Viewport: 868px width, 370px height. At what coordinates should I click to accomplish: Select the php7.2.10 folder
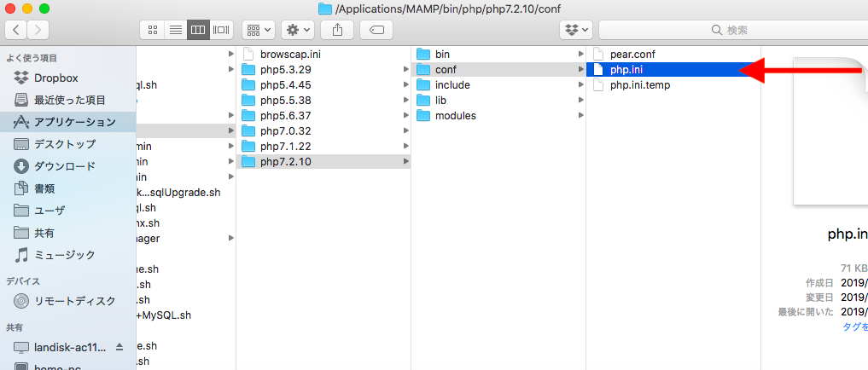pyautogui.click(x=323, y=161)
